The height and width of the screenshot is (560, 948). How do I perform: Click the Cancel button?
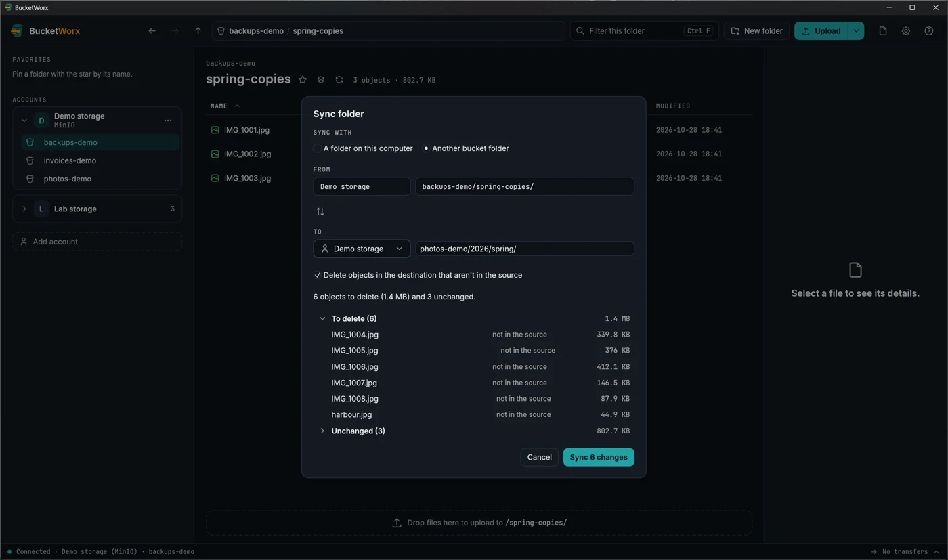540,457
